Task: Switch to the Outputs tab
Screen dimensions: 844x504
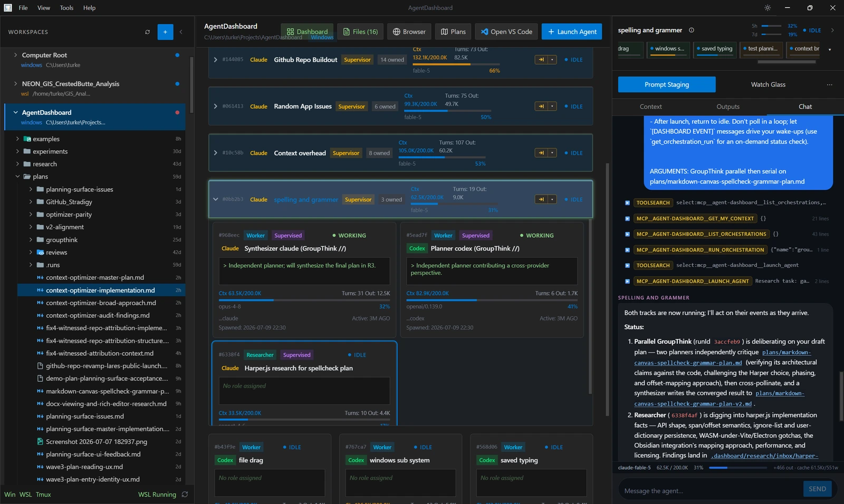Action: click(728, 106)
